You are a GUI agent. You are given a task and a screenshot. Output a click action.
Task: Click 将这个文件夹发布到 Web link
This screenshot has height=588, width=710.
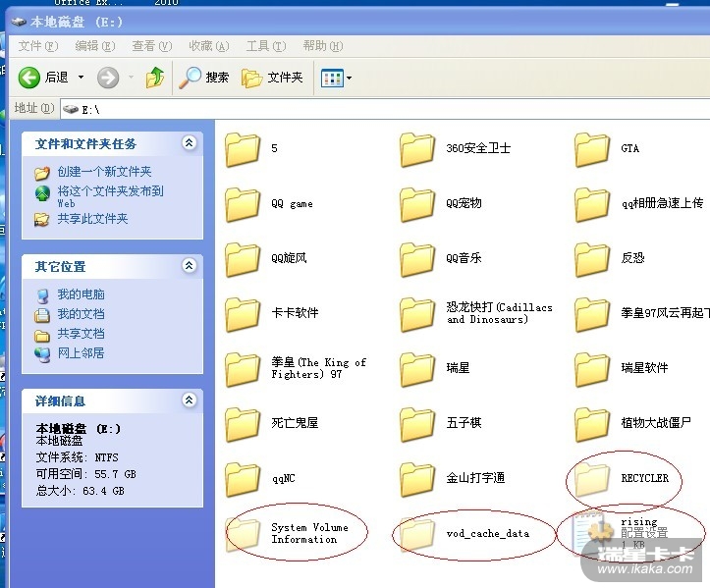(110, 196)
